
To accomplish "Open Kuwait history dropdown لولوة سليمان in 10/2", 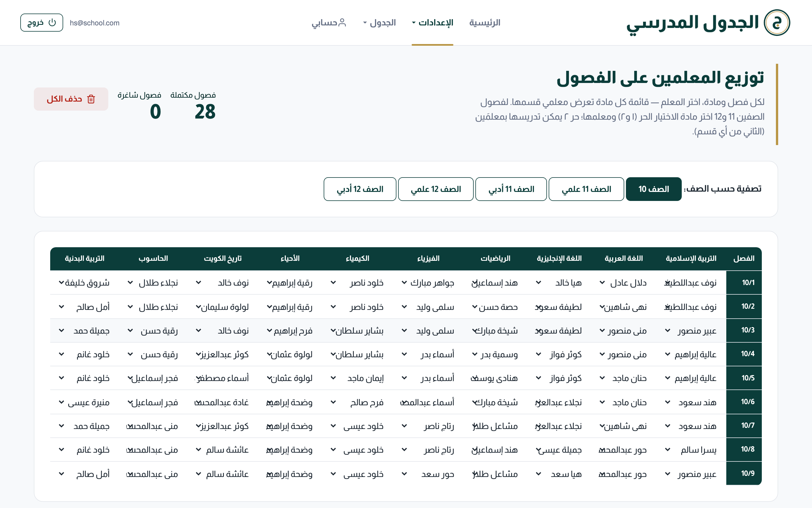I will coord(223,307).
